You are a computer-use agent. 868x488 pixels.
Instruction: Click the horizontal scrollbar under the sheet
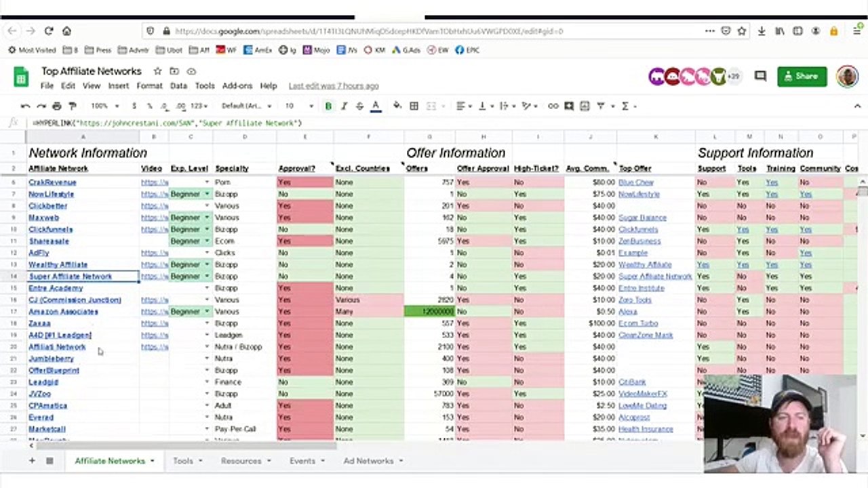[186, 445]
